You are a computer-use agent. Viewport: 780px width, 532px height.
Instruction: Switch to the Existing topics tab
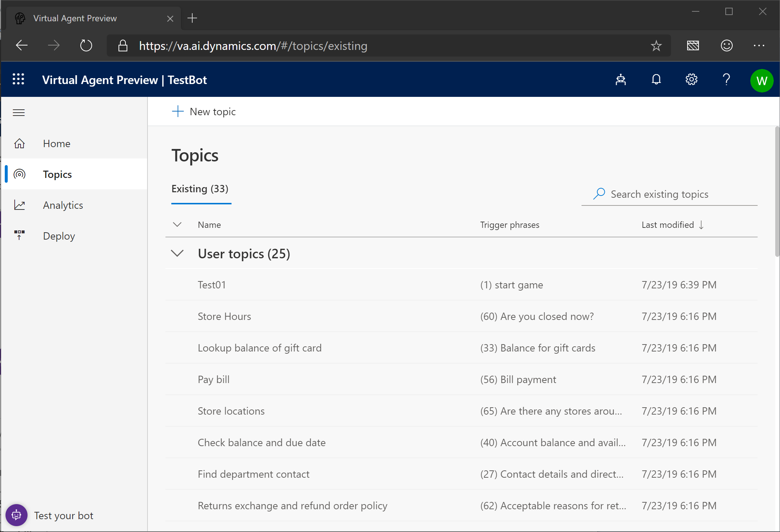coord(200,189)
